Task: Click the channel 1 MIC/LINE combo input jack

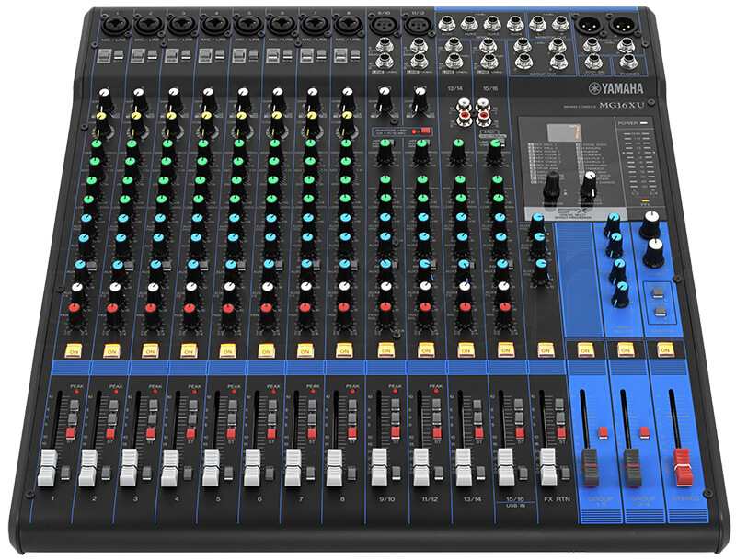Action: 112,22
